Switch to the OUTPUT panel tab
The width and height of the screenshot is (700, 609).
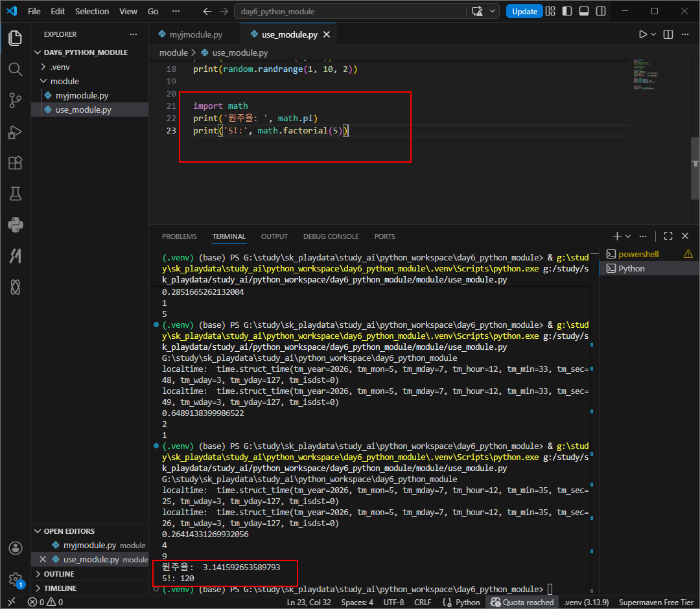pos(274,236)
